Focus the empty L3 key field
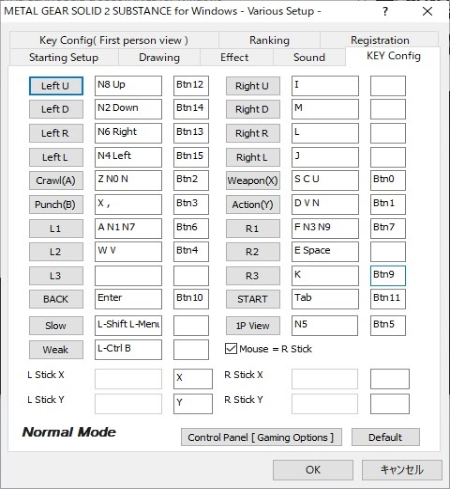This screenshot has width=450, height=489. pos(128,276)
